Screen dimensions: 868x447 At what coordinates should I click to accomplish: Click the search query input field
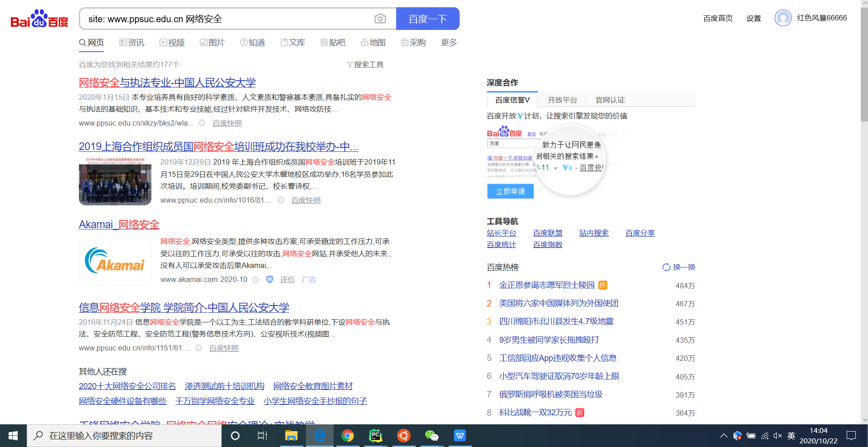[227, 19]
